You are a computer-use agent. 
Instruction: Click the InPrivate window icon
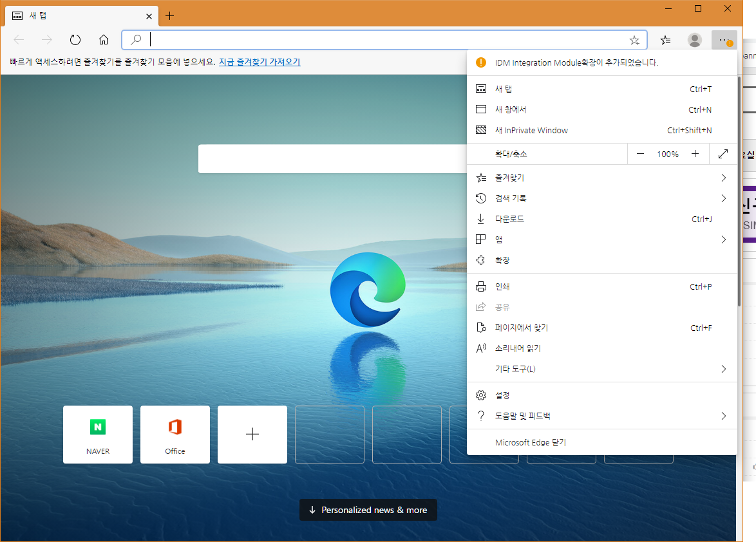pyautogui.click(x=481, y=130)
